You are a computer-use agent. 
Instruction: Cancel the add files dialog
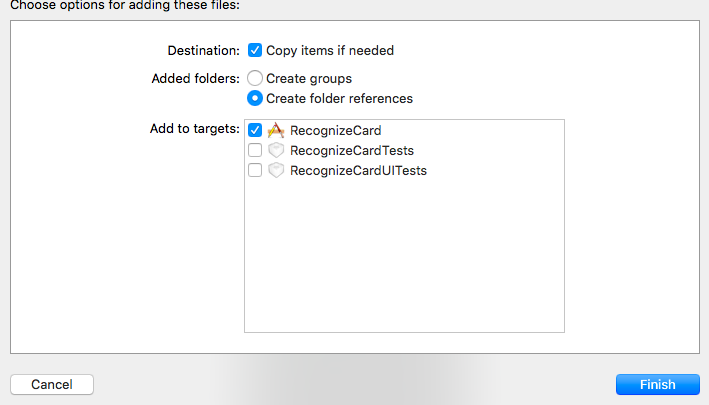click(x=51, y=384)
